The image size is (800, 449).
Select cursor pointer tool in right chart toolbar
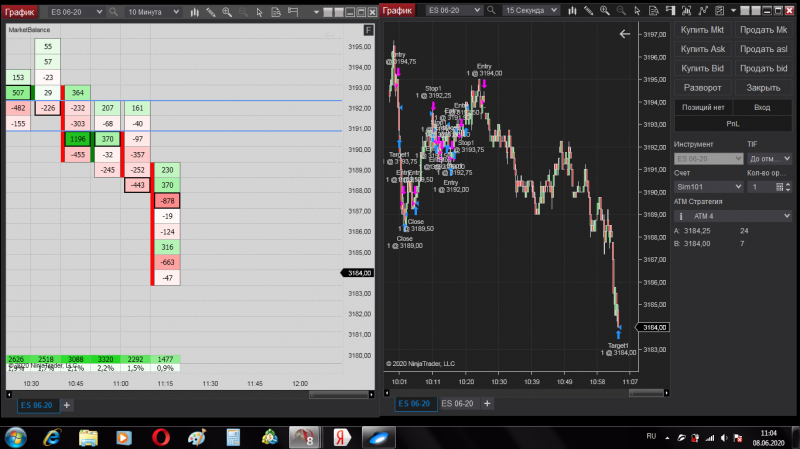pyautogui.click(x=637, y=10)
